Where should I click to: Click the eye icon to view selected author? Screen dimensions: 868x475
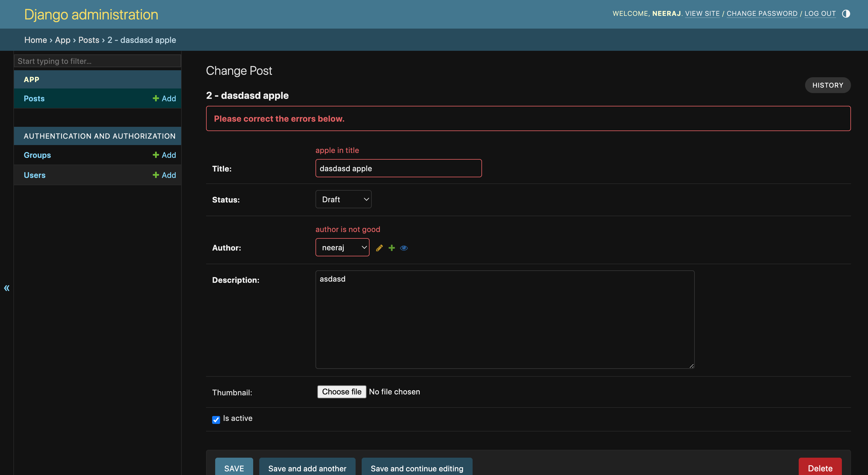[x=404, y=248]
